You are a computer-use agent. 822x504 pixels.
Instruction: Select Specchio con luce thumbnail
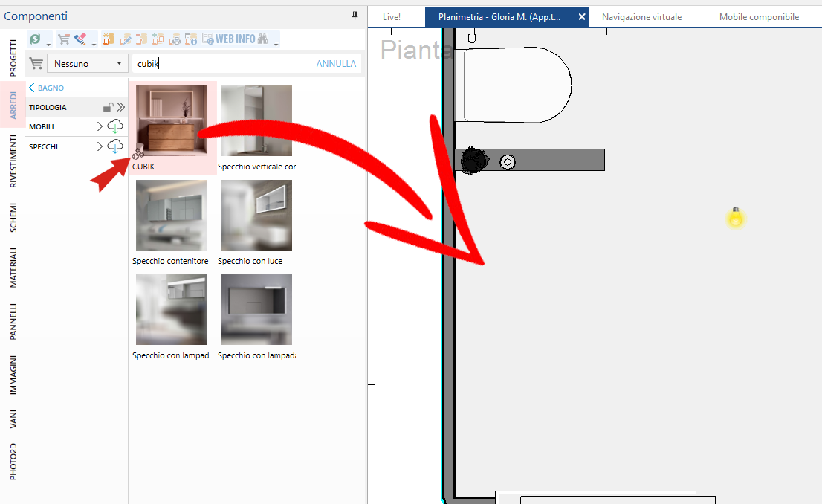click(x=256, y=215)
